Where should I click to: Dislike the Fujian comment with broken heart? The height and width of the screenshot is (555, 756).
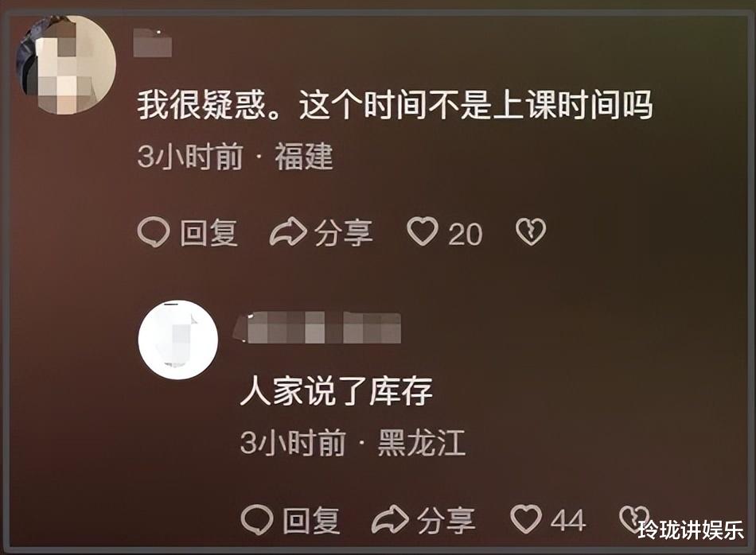pos(531,231)
